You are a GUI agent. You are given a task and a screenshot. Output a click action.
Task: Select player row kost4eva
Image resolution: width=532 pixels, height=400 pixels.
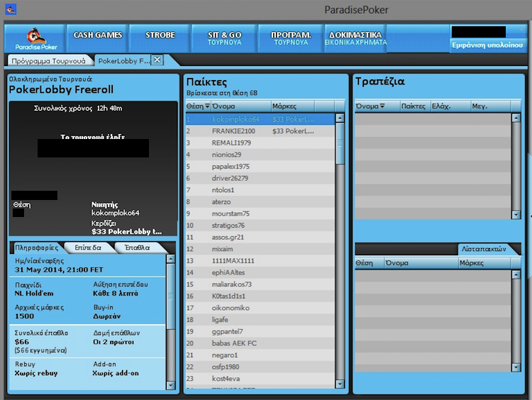(x=260, y=379)
